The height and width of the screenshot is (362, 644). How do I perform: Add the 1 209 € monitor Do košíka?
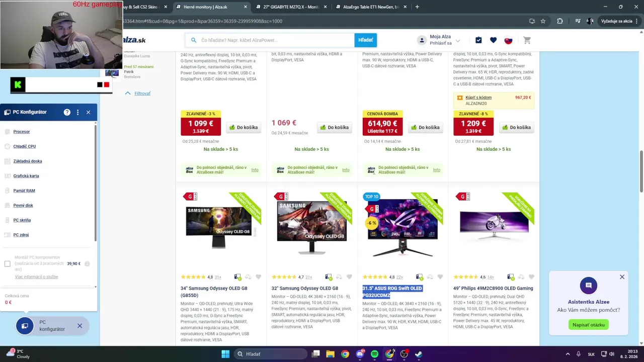pyautogui.click(x=517, y=127)
